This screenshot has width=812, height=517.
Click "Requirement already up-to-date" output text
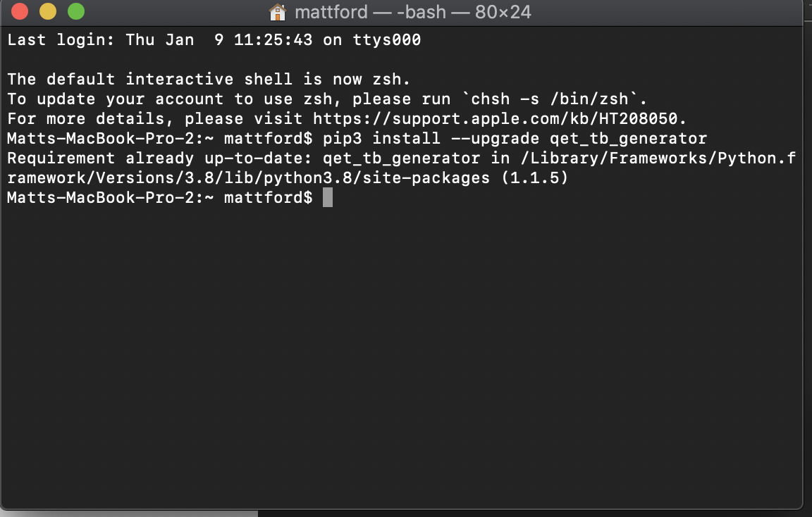click(x=159, y=158)
